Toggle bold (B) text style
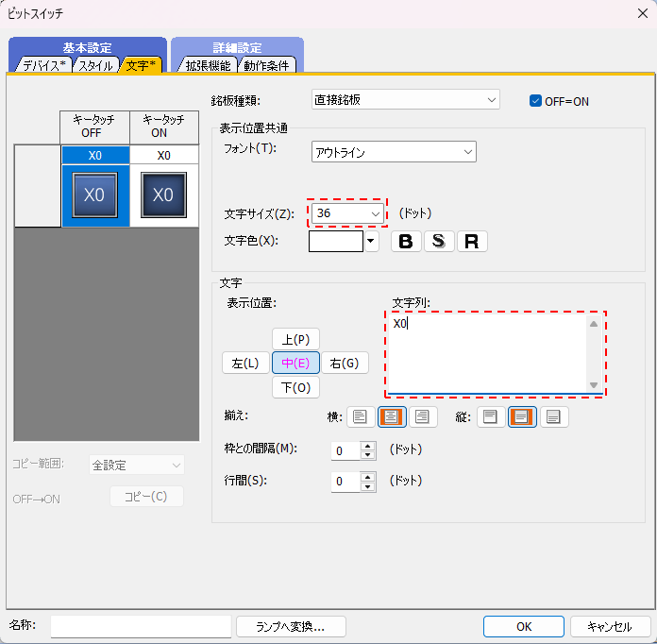657x644 pixels. [406, 241]
